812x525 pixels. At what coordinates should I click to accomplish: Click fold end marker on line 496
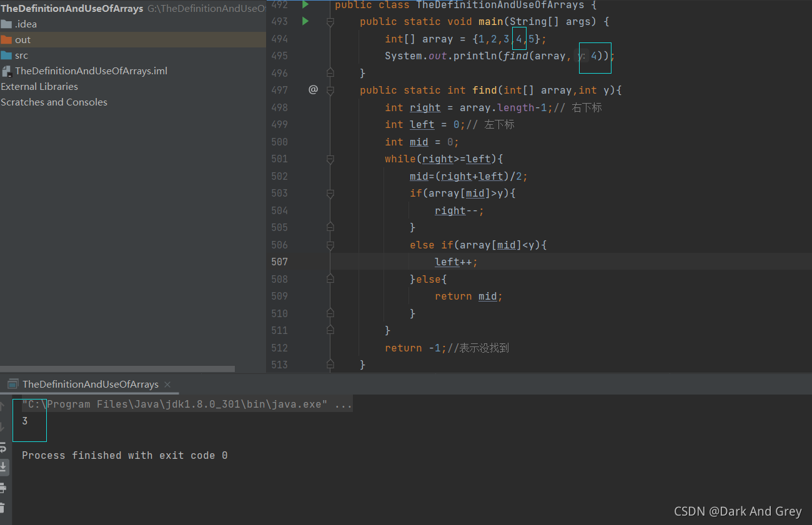click(x=330, y=73)
